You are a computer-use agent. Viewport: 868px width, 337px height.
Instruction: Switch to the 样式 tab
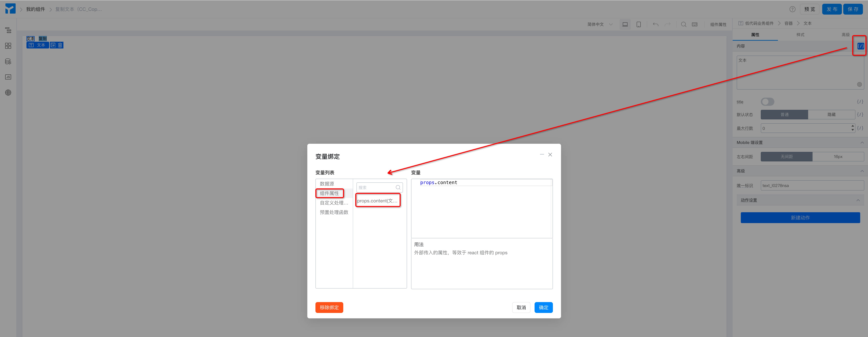point(800,35)
